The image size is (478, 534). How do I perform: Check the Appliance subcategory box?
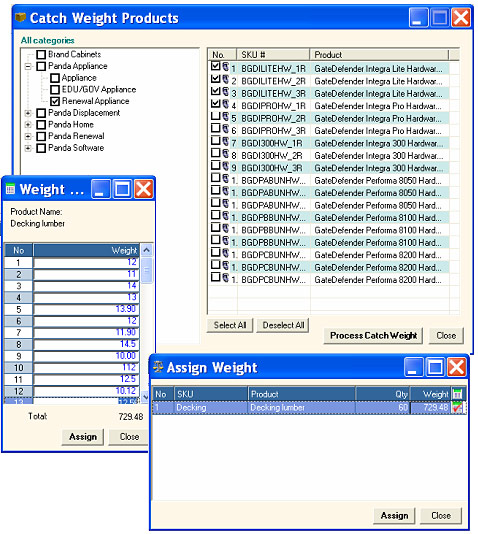[x=54, y=78]
